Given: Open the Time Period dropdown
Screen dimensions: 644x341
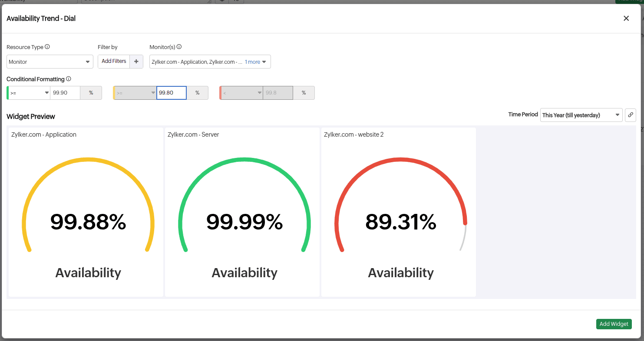Looking at the screenshot, I should 581,115.
